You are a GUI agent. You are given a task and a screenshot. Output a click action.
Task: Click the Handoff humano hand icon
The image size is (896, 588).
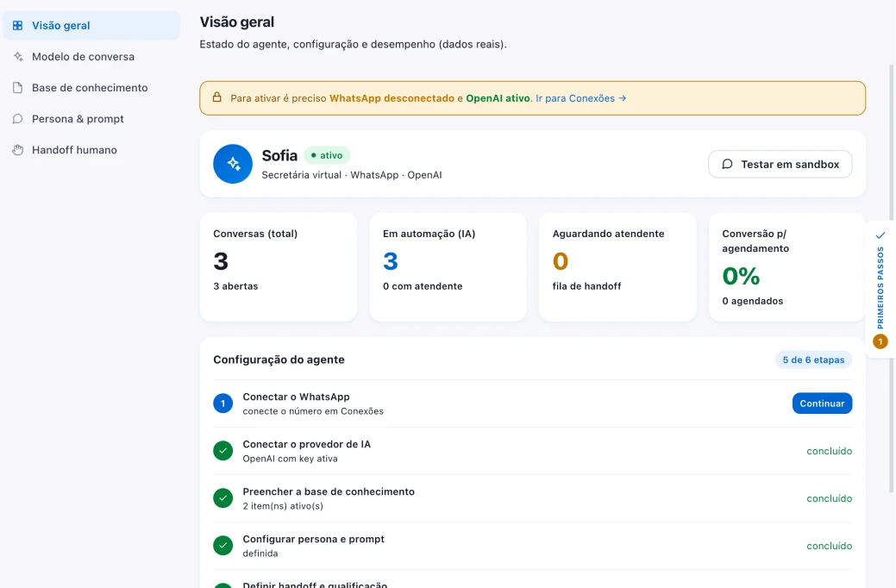coord(18,150)
